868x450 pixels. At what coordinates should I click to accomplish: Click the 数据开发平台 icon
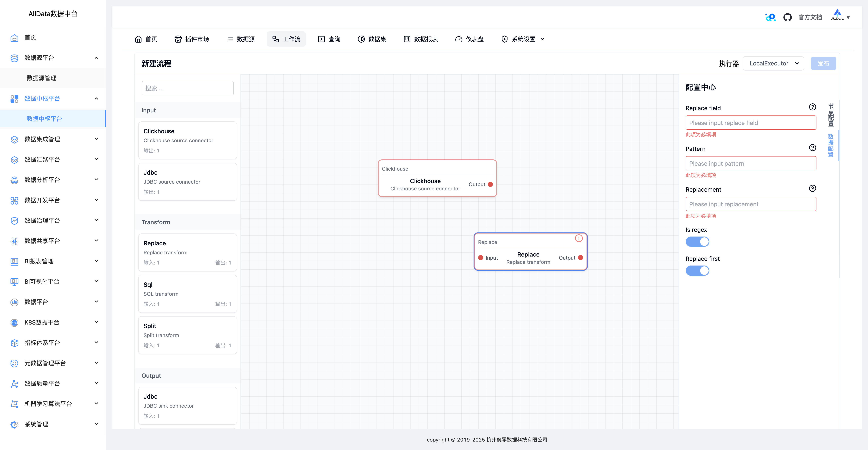coord(14,200)
